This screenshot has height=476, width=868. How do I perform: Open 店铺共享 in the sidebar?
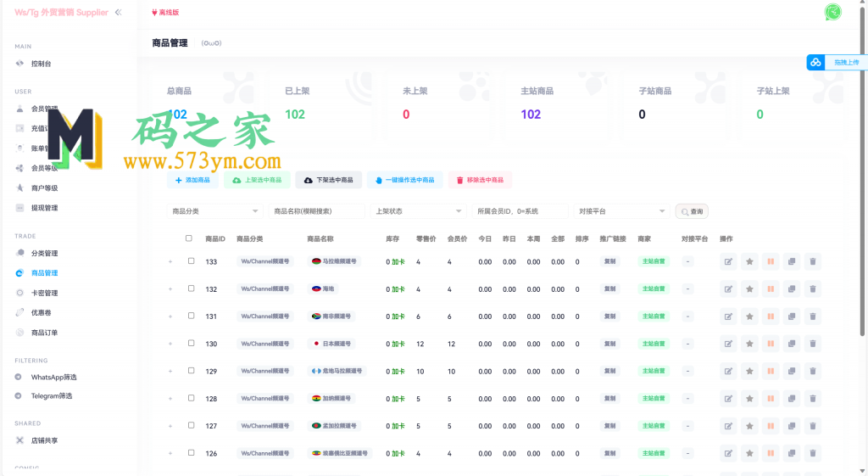coord(44,441)
